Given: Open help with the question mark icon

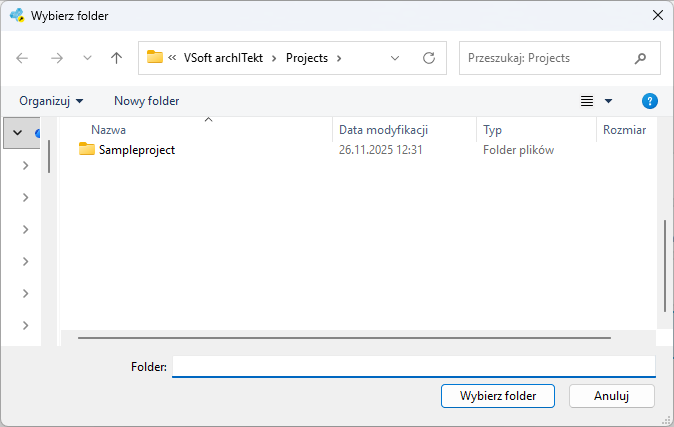Looking at the screenshot, I should [x=649, y=101].
